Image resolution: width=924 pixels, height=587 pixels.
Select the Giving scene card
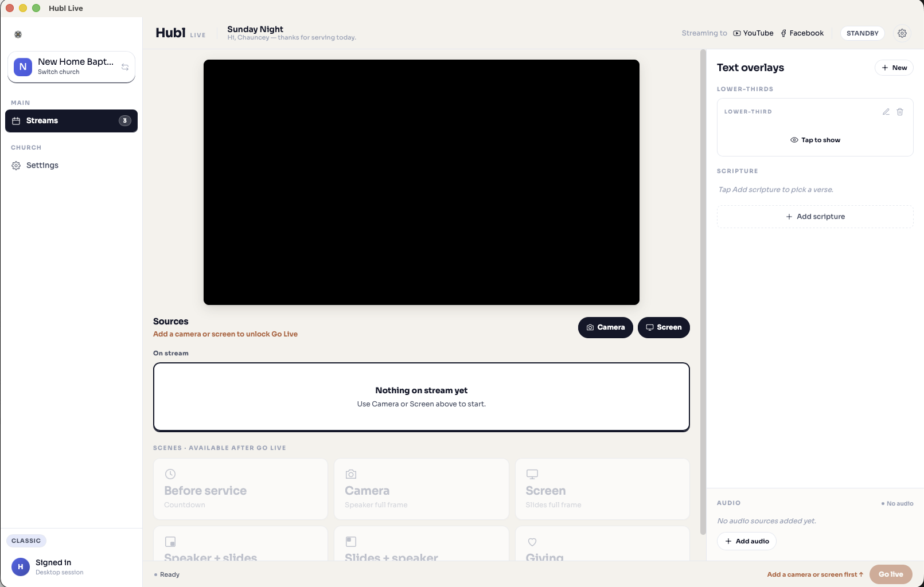coord(602,543)
